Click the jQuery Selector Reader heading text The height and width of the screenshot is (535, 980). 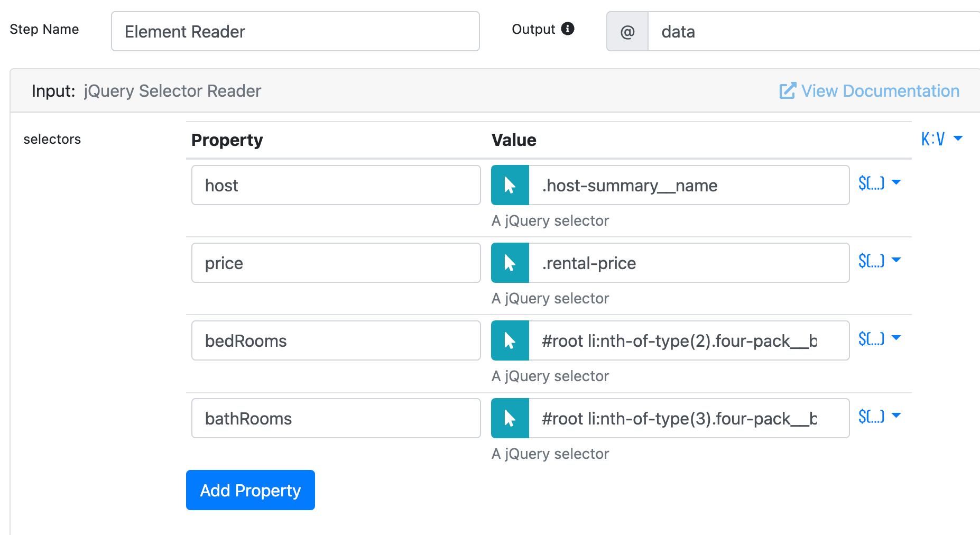[x=172, y=91]
